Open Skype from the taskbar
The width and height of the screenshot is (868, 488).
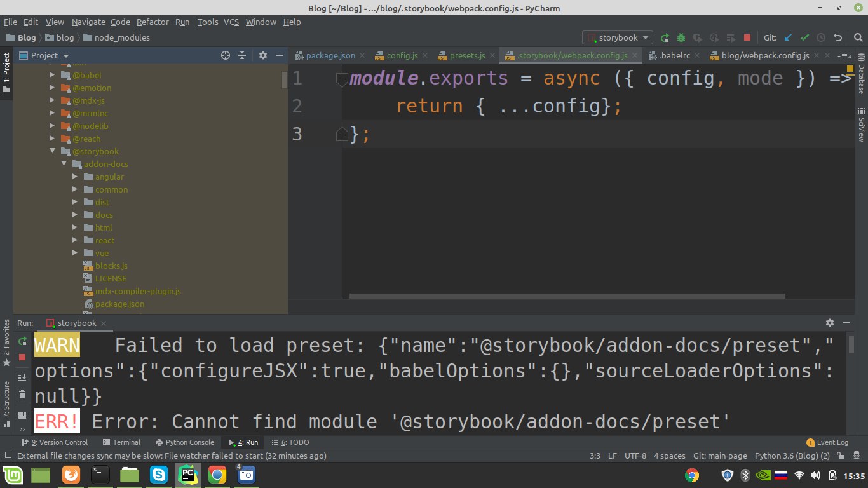click(158, 475)
